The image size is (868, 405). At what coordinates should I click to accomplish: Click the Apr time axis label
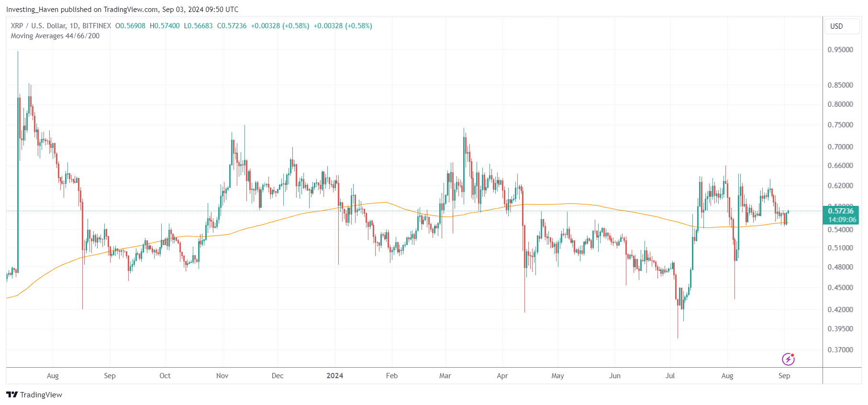tap(502, 376)
